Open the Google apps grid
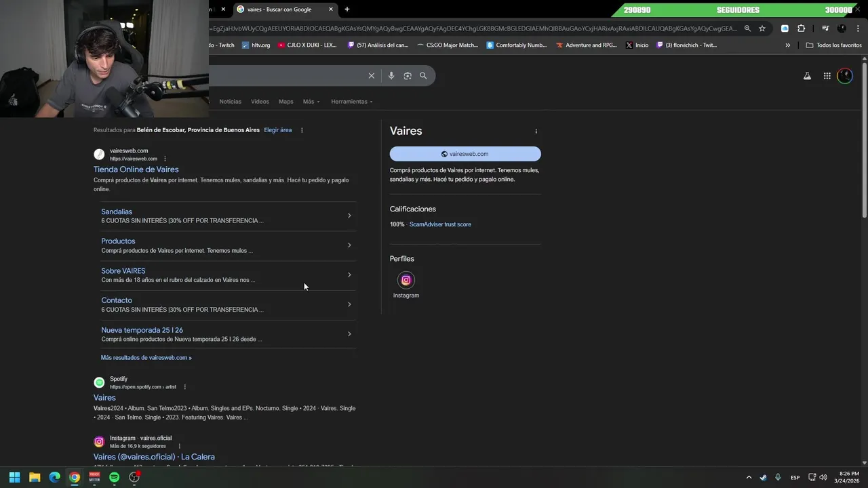The height and width of the screenshot is (488, 868). click(827, 76)
